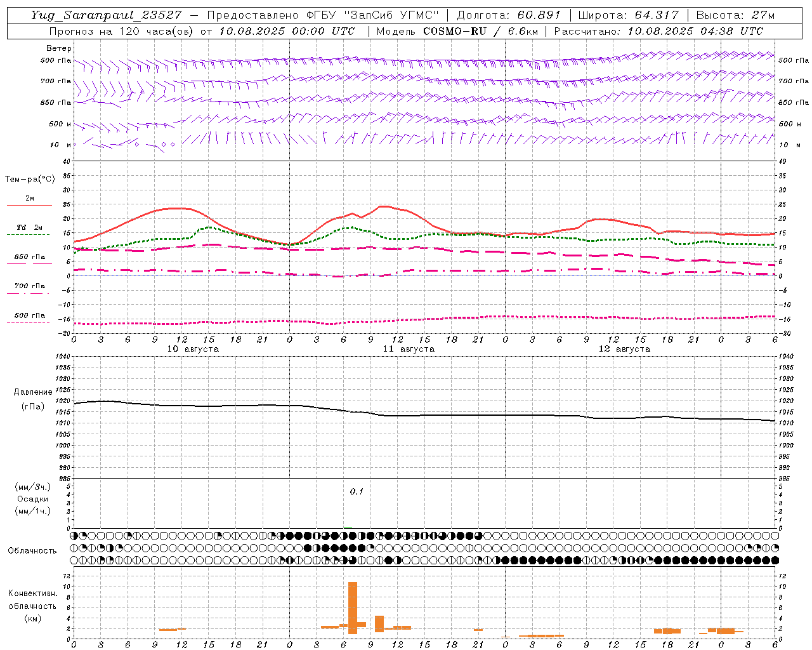The image size is (812, 650).
Task: Click the Ветер panel label
Action: (59, 48)
